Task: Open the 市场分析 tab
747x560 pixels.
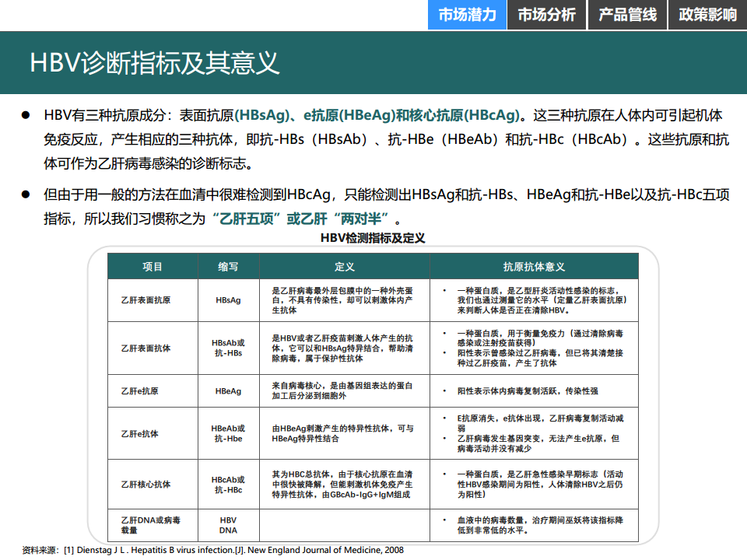Action: click(546, 15)
